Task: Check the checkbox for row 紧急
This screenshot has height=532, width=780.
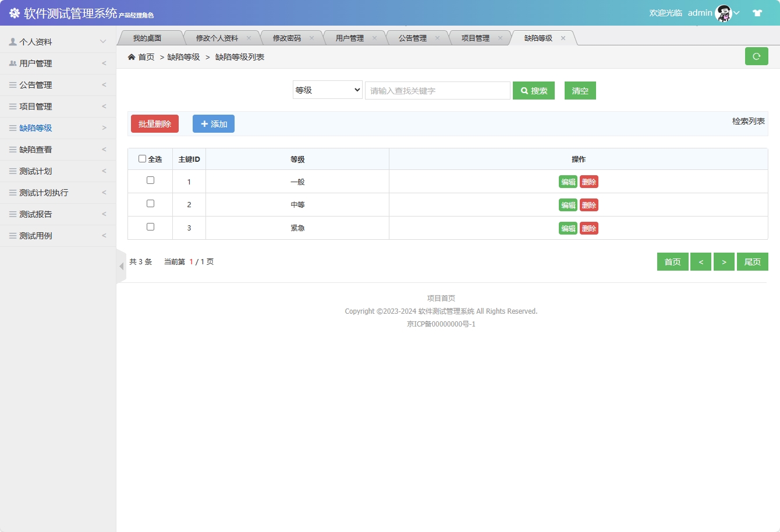Action: coord(150,227)
